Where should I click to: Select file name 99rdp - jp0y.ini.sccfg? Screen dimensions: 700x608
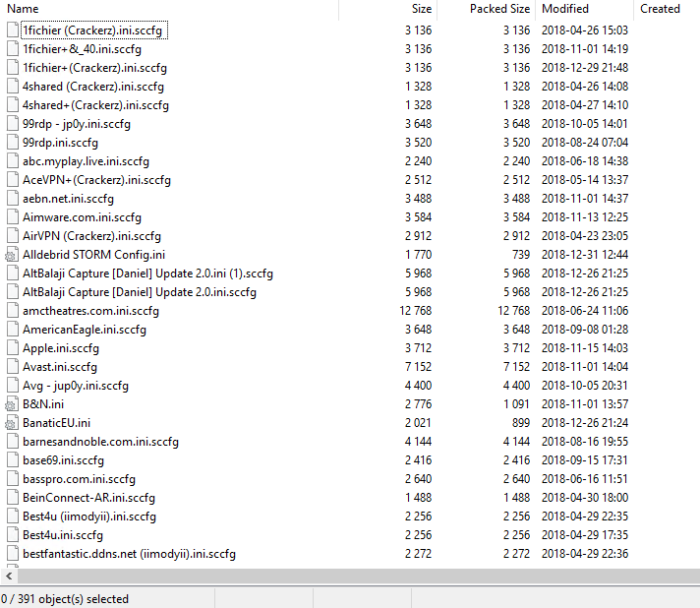[77, 124]
